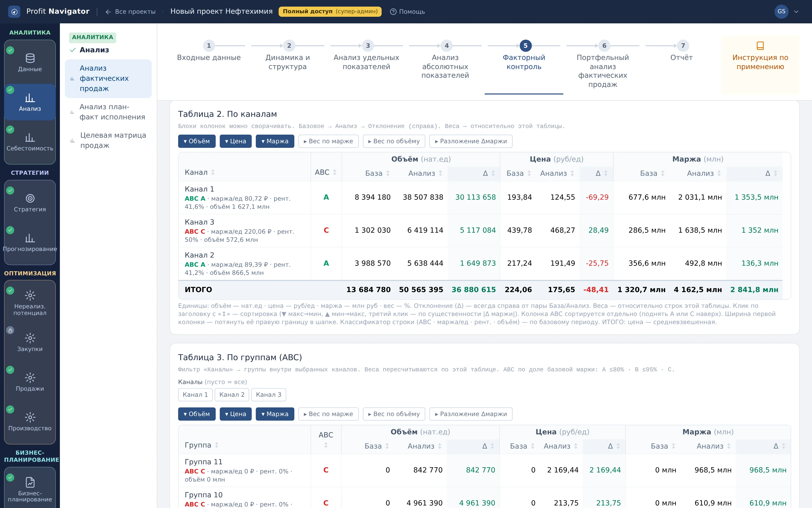Sort Table 2 by Объём База column

pos(378,173)
